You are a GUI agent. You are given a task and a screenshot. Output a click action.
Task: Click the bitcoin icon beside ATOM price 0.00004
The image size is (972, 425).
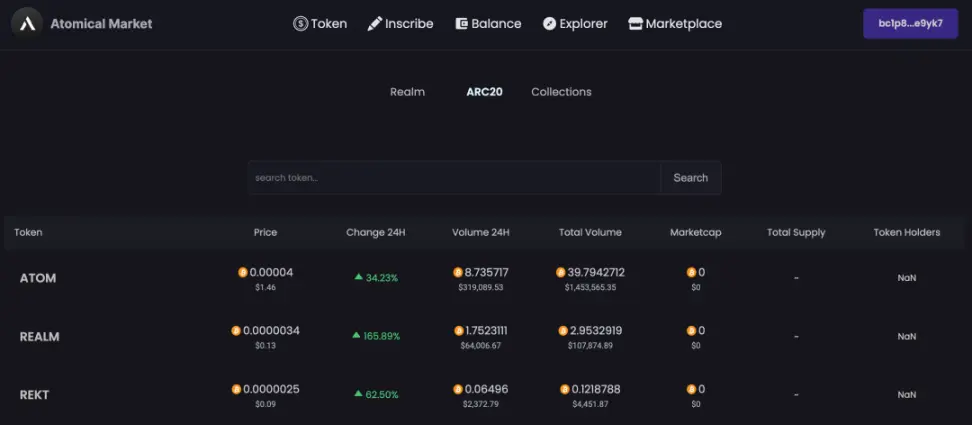point(242,272)
